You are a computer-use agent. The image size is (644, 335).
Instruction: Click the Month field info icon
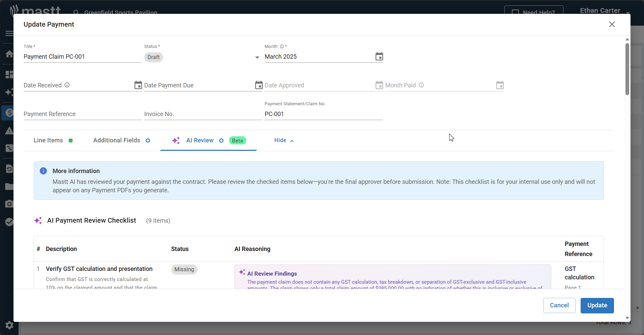(282, 47)
